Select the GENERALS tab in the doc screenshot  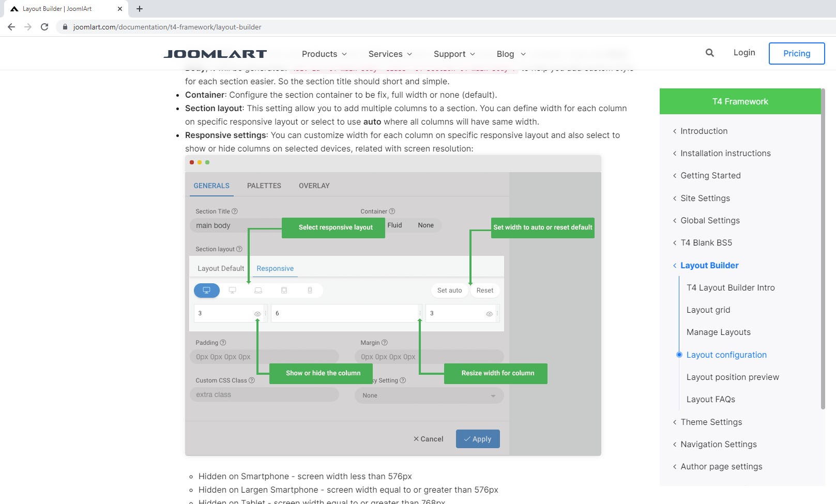click(x=211, y=186)
